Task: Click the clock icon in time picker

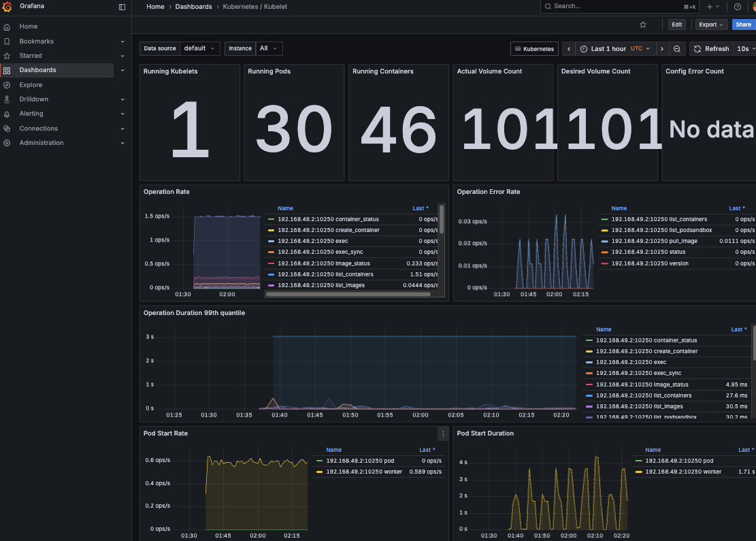Action: point(583,49)
